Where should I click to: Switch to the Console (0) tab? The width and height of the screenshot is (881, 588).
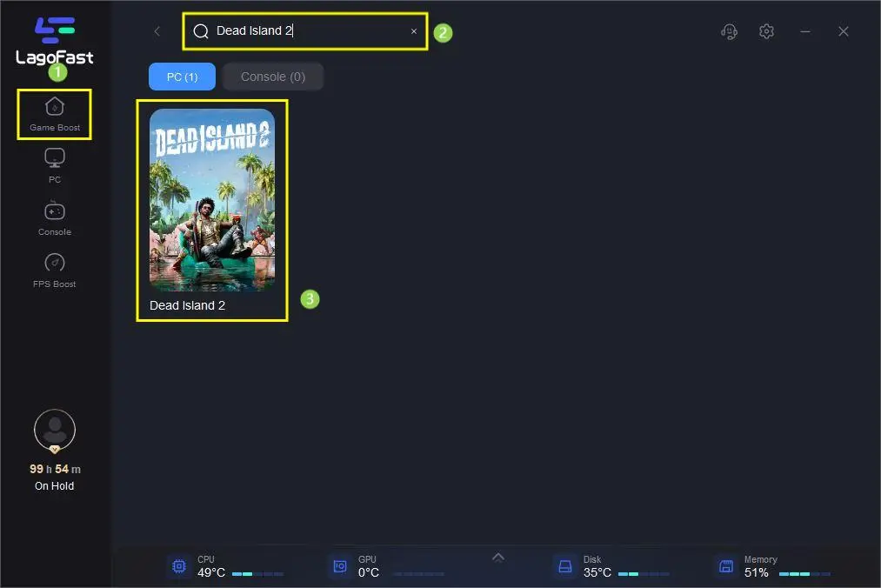point(273,77)
